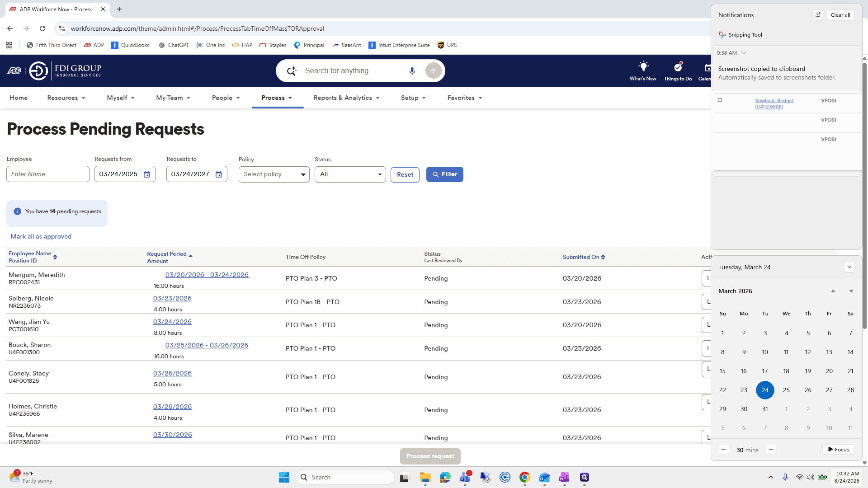Sort by Employee Name column arrows
868x488 pixels.
click(x=55, y=257)
